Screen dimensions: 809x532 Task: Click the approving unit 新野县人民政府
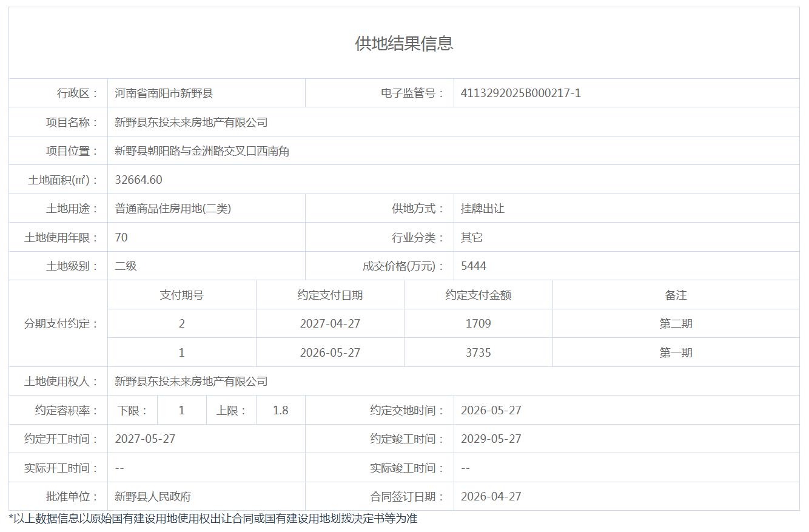153,497
